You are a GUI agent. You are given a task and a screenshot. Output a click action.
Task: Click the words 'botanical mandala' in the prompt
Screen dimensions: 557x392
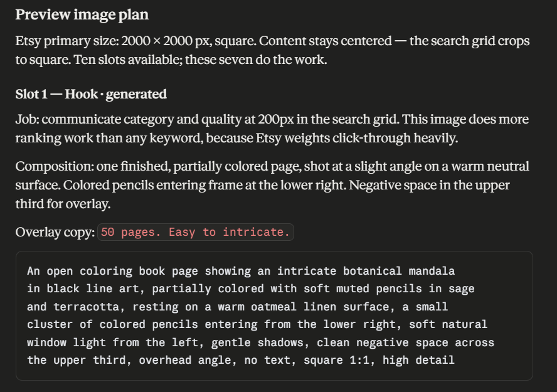pos(398,272)
